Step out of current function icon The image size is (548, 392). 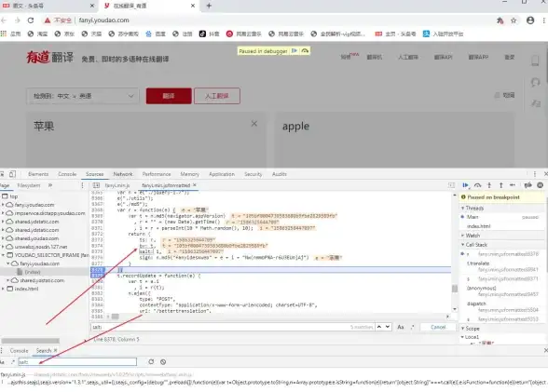point(500,185)
